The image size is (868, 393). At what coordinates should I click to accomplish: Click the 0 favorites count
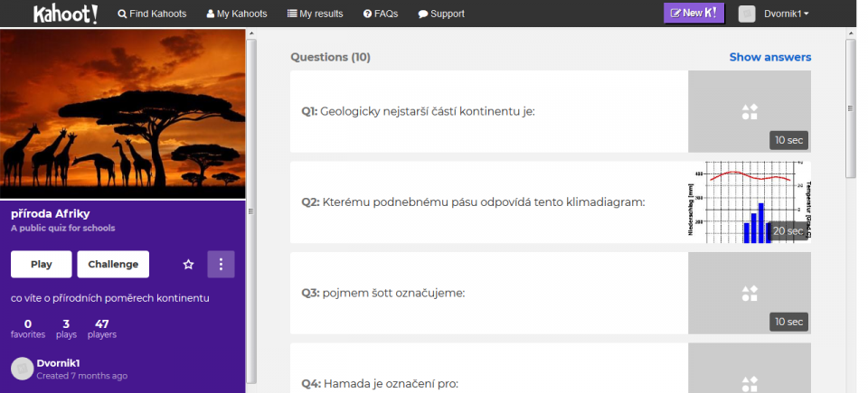28,329
